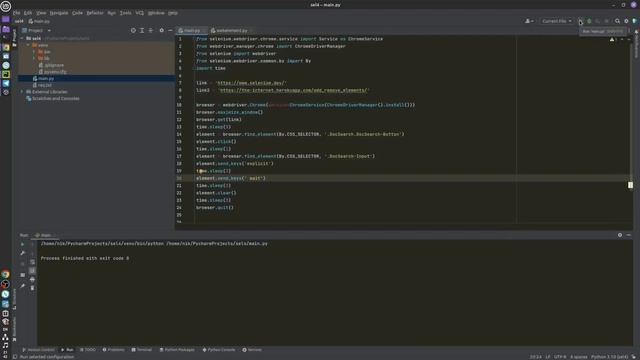Open the Edit menu
Image resolution: width=640 pixels, height=360 pixels.
28,13
